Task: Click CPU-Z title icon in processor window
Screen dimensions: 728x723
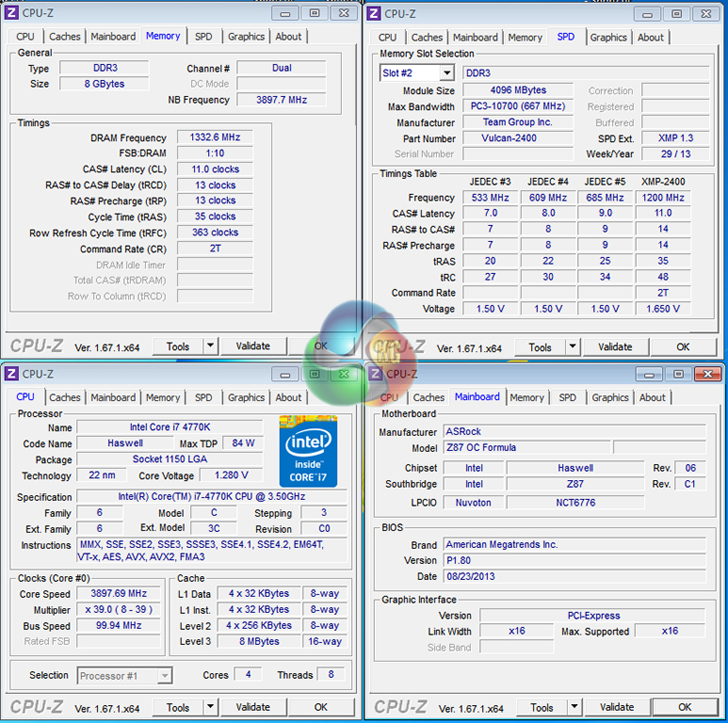Action: (11, 374)
